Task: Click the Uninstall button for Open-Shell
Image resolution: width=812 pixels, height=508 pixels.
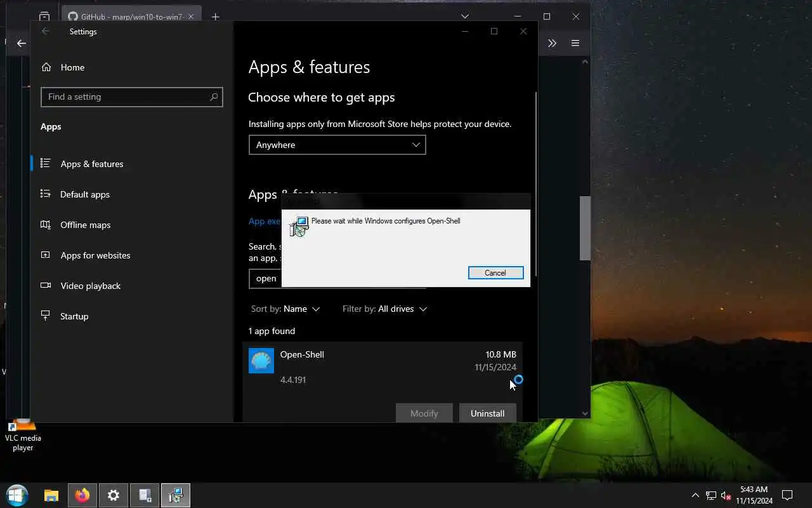Action: [x=487, y=413]
